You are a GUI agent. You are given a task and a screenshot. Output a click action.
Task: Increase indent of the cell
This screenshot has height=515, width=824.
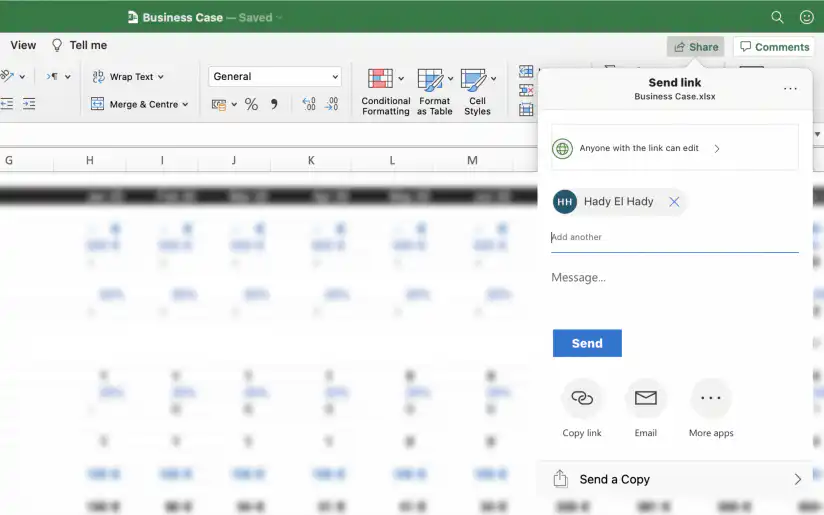coord(29,104)
